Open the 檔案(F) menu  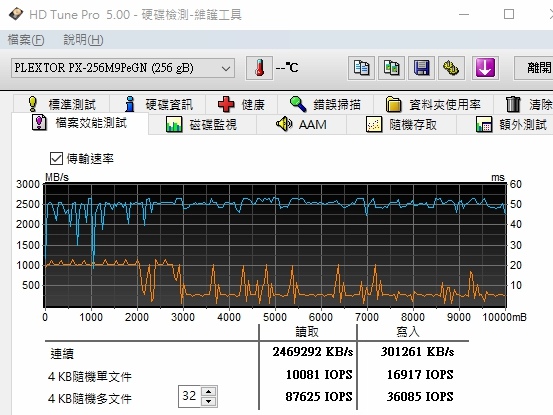pyautogui.click(x=26, y=39)
